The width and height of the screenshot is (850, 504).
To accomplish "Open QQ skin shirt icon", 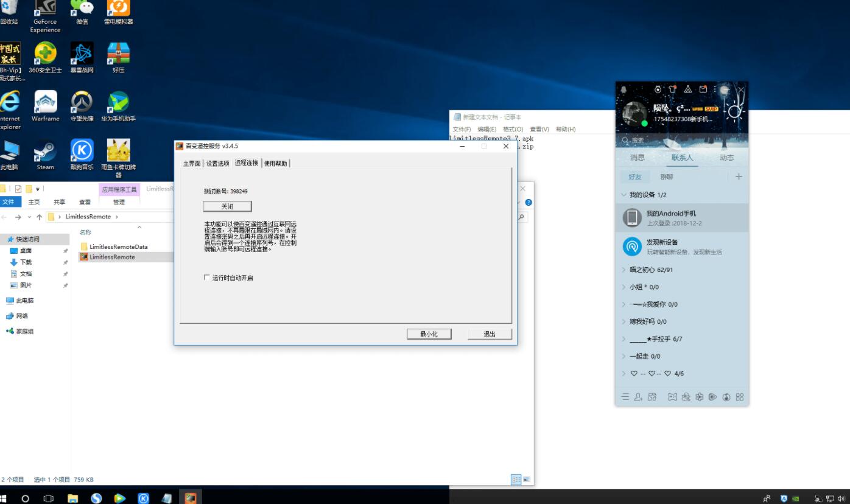I will pyautogui.click(x=672, y=89).
